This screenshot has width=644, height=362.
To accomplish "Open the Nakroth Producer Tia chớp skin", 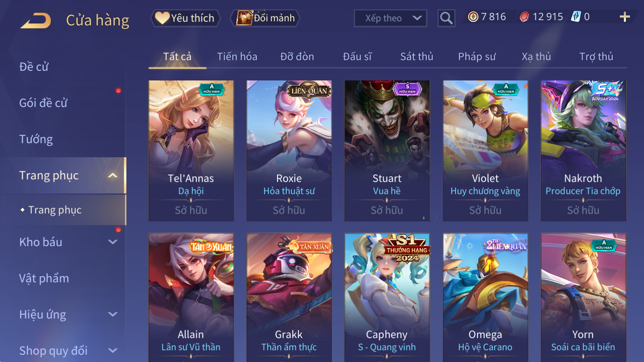I will click(x=583, y=150).
